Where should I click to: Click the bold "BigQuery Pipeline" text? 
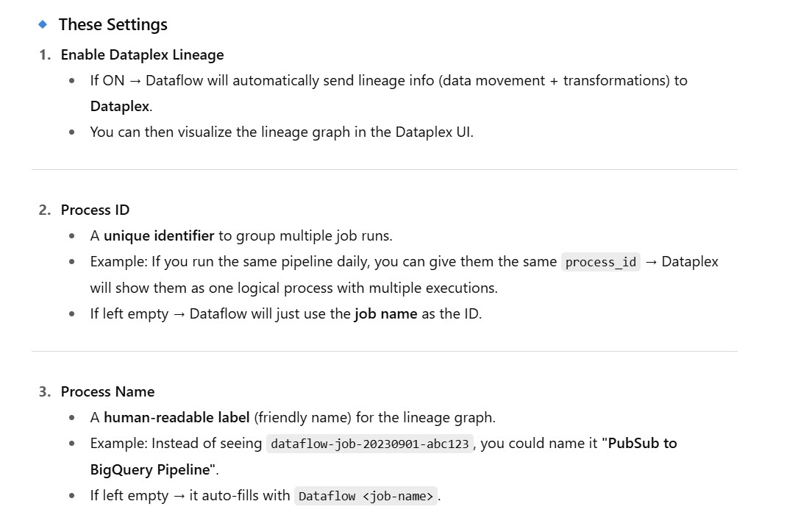pyautogui.click(x=150, y=469)
